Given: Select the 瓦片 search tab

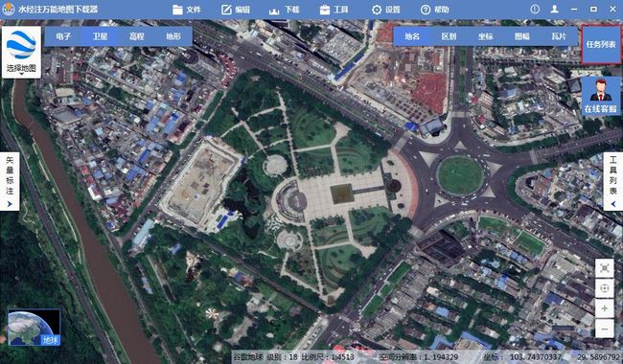Looking at the screenshot, I should [x=559, y=36].
